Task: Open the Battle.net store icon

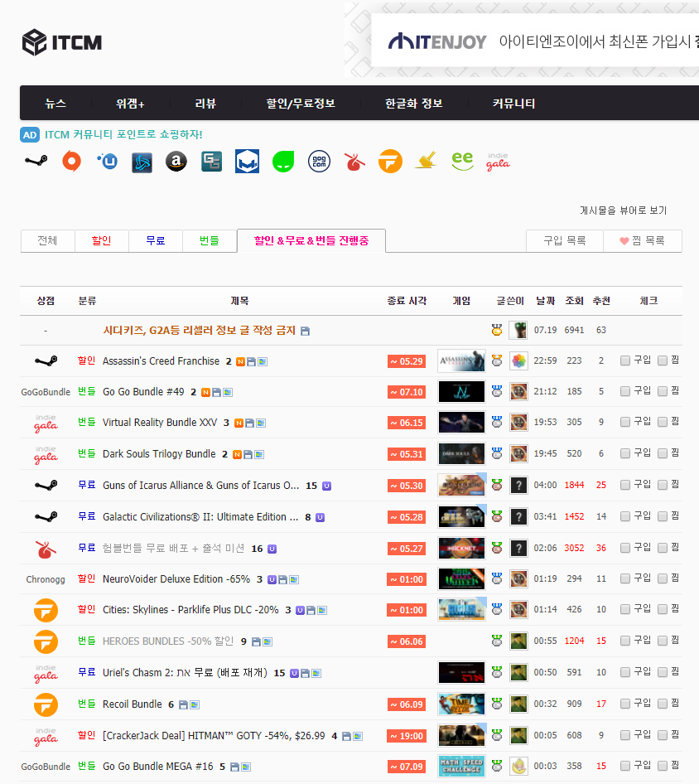Action: (x=142, y=162)
